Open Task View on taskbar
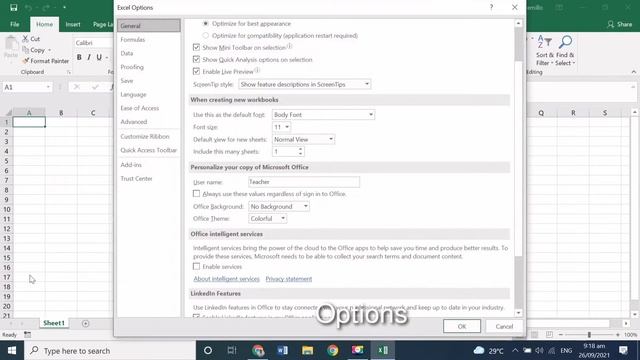This screenshot has height=360, width=640. pos(232,350)
